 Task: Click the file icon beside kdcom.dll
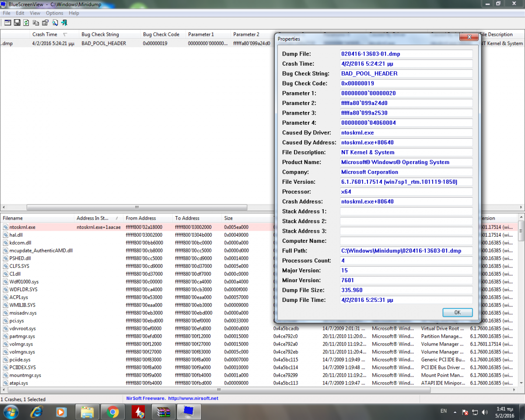[x=5, y=243]
